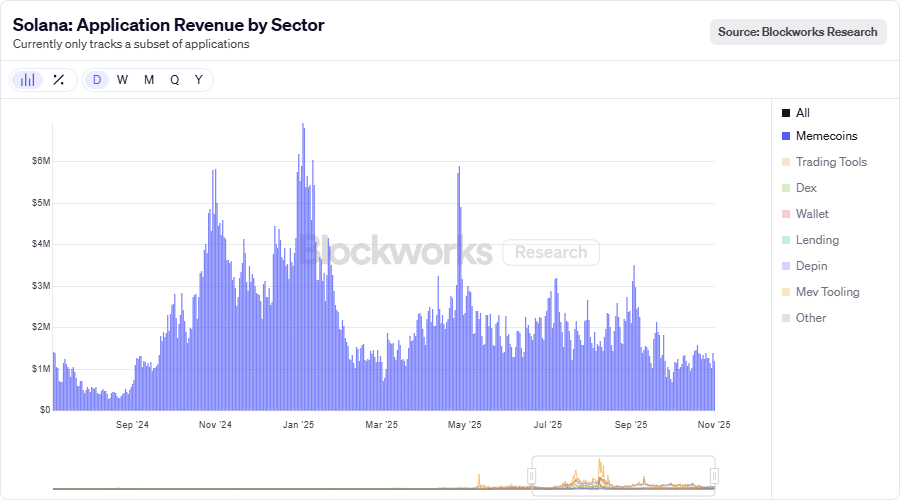This screenshot has height=500, width=900.
Task: Enable the Dex legend item
Action: click(805, 188)
